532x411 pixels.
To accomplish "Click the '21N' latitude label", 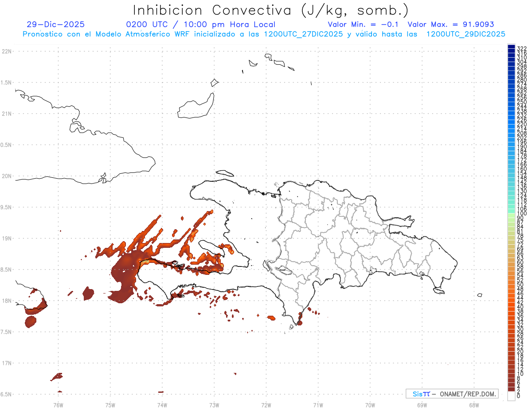I will (x=6, y=114).
